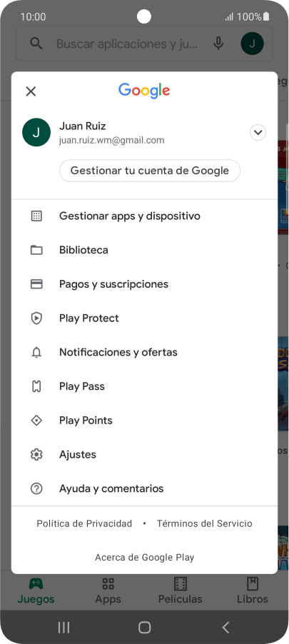Tap Acerca de Google Play
The image size is (289, 644).
144,558
